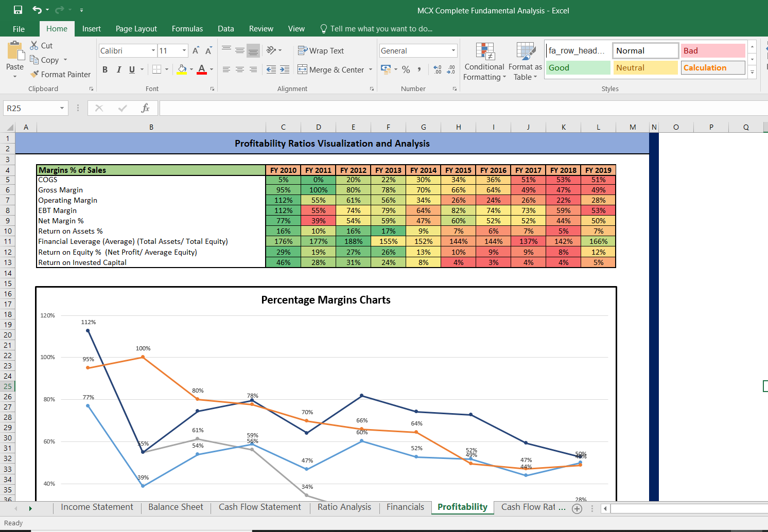
Task: Open the File menu
Action: pyautogui.click(x=19, y=29)
